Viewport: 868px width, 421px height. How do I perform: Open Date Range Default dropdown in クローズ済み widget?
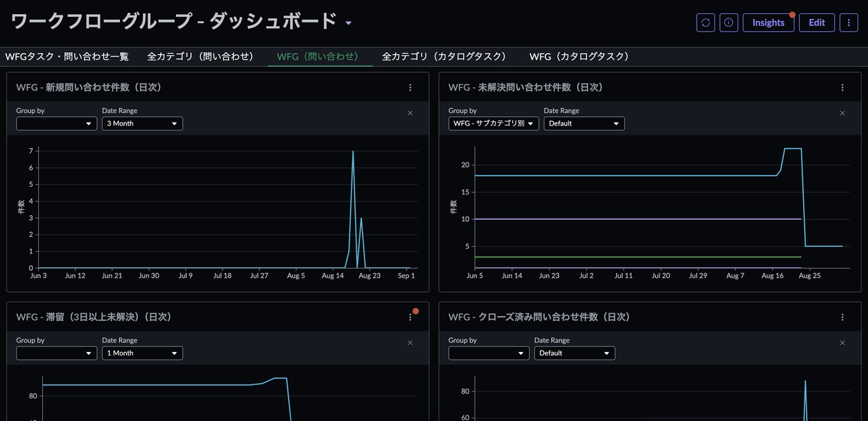[574, 353]
